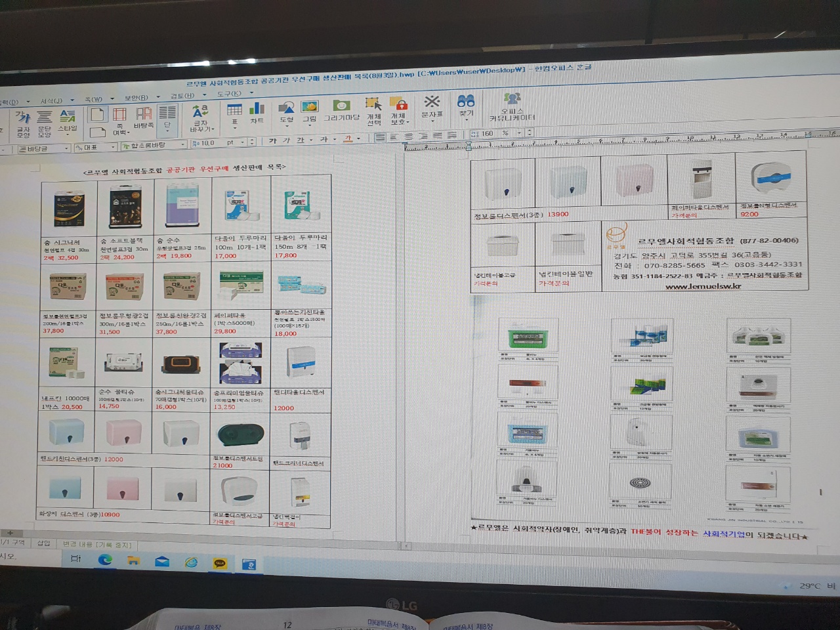This screenshot has height=630, width=840.
Task: Click the red font color 가 swatch
Action: [348, 138]
